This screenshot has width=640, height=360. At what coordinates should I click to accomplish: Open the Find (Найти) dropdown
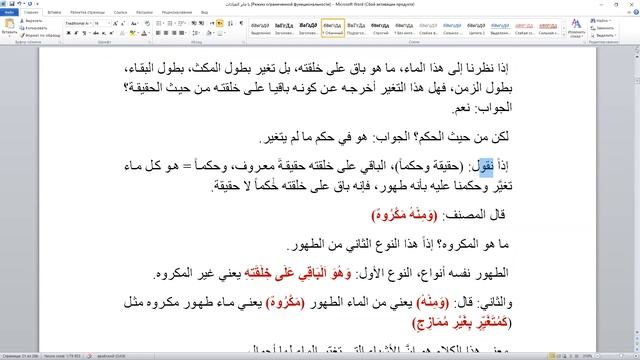click(x=610, y=20)
